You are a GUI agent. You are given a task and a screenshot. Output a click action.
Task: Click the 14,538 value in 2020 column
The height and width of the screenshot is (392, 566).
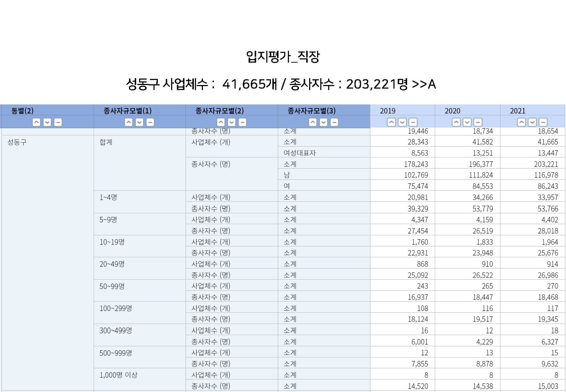[483, 386]
